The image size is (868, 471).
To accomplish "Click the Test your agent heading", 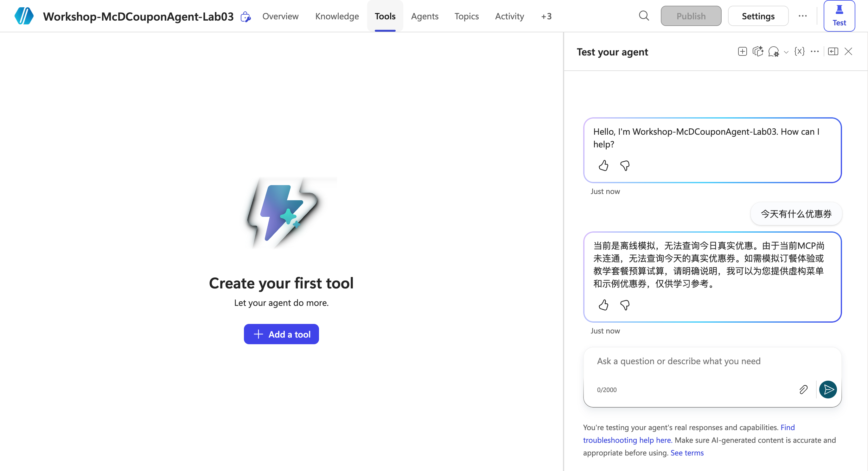I will [x=612, y=52].
